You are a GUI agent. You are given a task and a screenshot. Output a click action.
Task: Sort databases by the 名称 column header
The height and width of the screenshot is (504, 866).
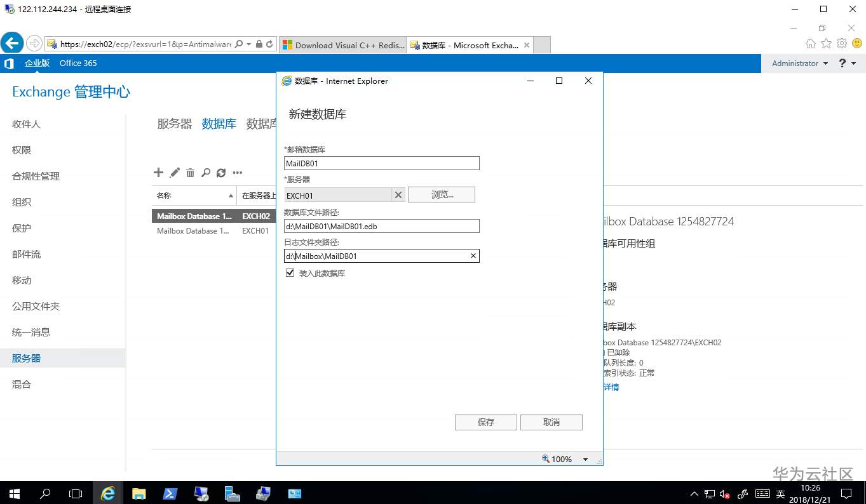[163, 196]
